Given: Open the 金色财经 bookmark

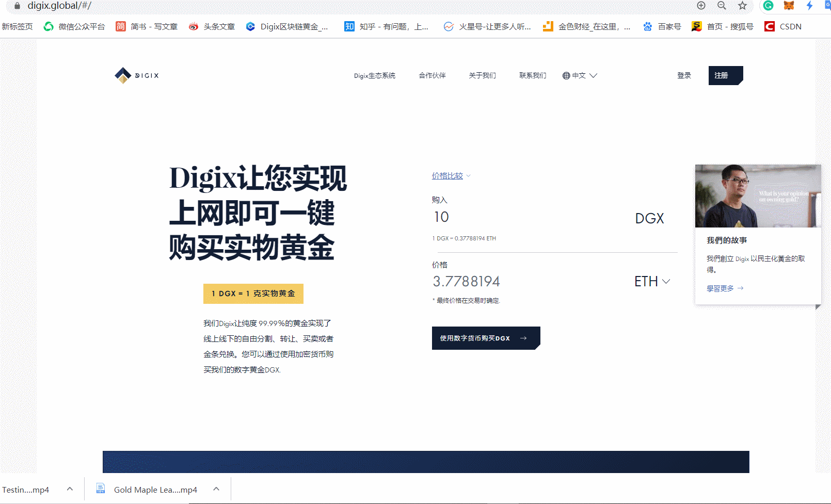Looking at the screenshot, I should click(586, 26).
